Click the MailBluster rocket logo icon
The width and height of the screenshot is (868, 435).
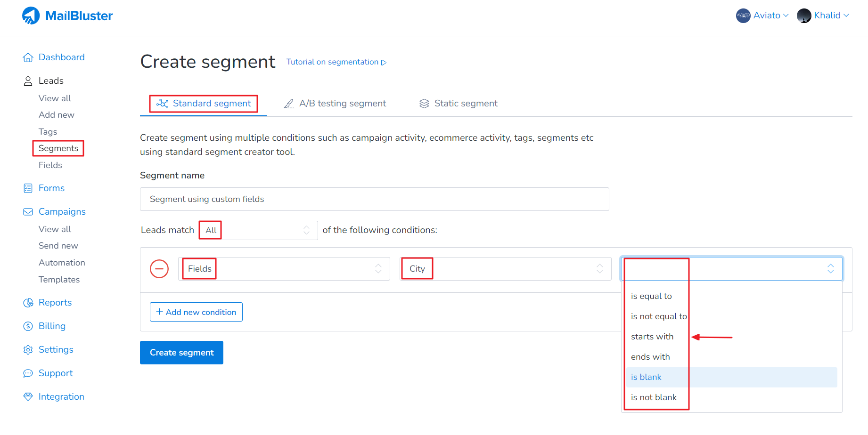click(31, 16)
